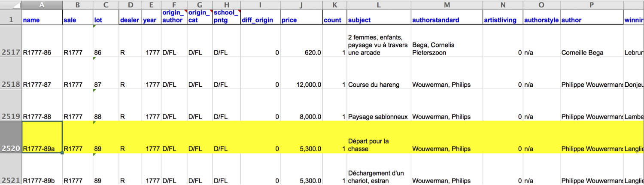Viewport: 644px width, 185px height.
Task: Click the "name" header cell
Action: point(42,17)
